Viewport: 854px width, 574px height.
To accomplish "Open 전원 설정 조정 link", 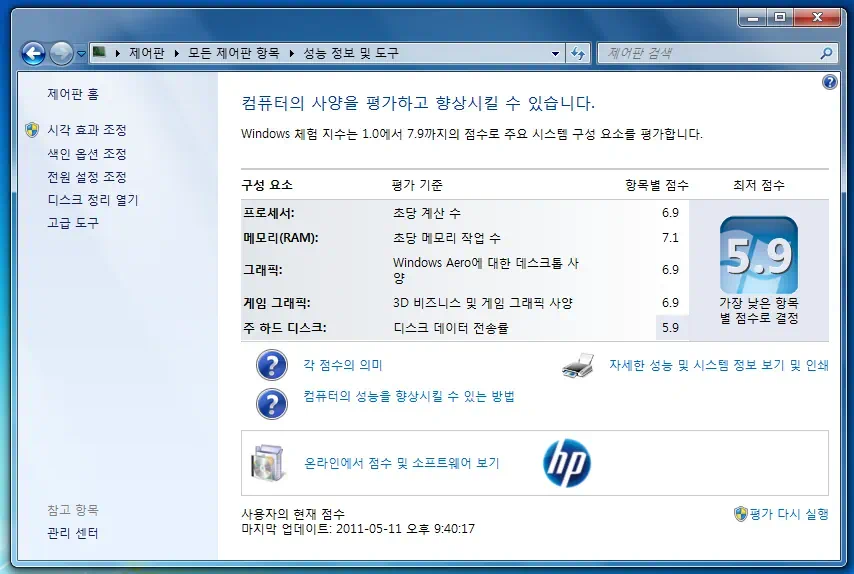I will coord(87,177).
